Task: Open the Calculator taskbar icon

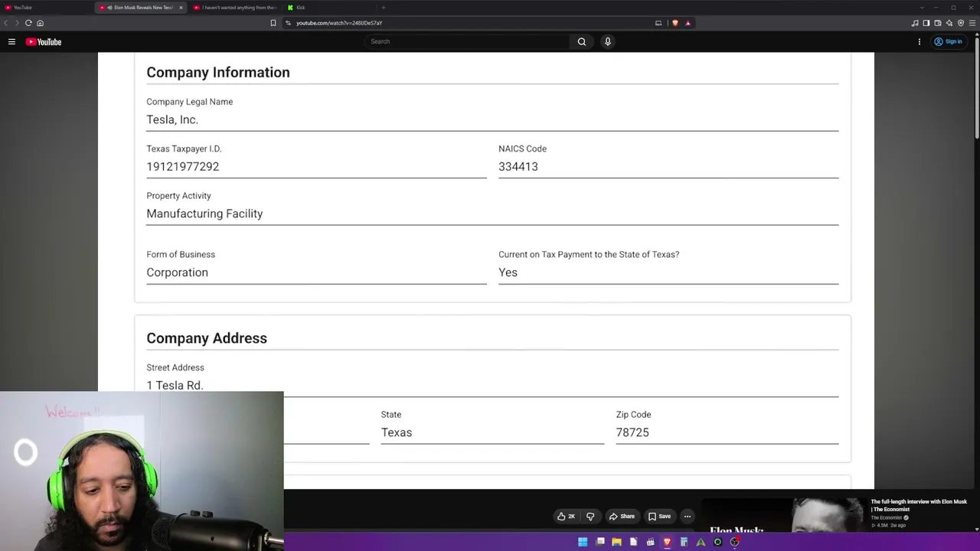Action: coord(684,543)
